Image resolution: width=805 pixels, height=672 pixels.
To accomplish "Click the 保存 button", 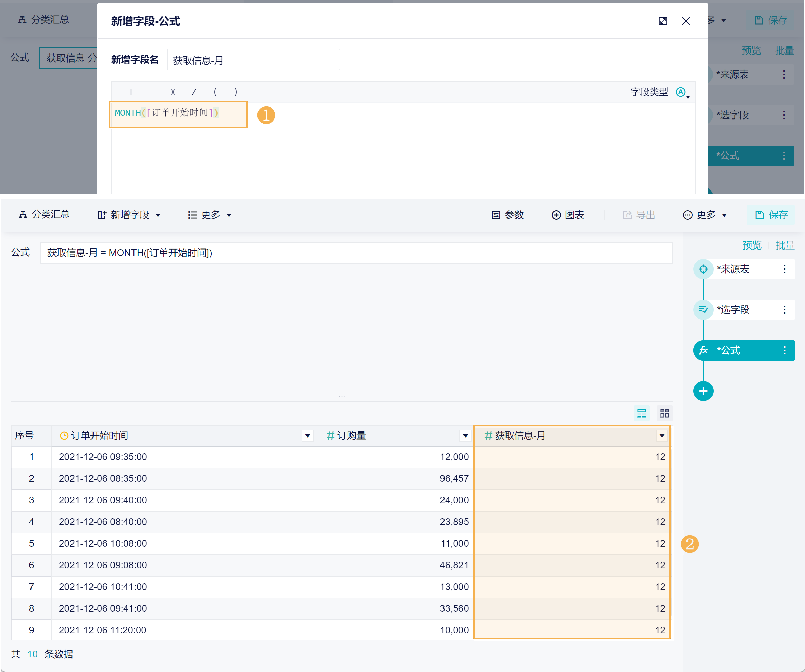I will [x=771, y=215].
